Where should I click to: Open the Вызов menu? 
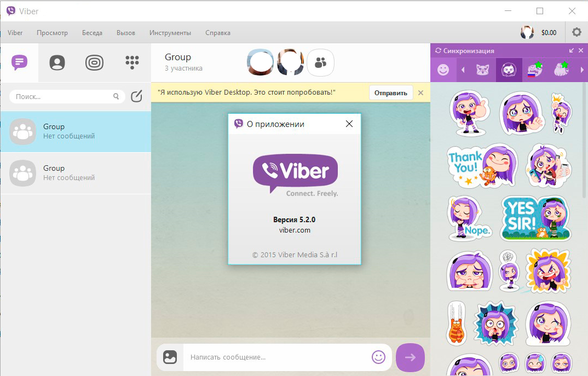(125, 33)
